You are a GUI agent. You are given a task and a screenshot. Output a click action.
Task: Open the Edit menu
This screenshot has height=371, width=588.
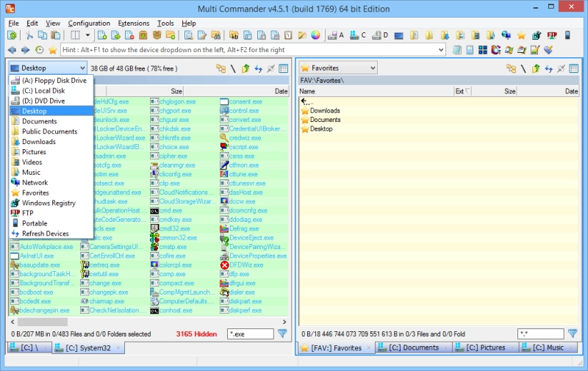tap(32, 24)
